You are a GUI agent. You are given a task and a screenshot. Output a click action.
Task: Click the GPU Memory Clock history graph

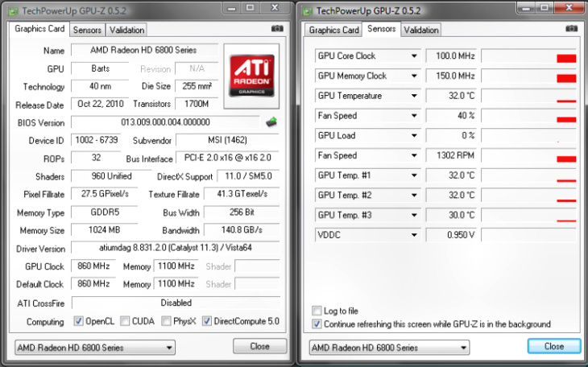click(528, 76)
